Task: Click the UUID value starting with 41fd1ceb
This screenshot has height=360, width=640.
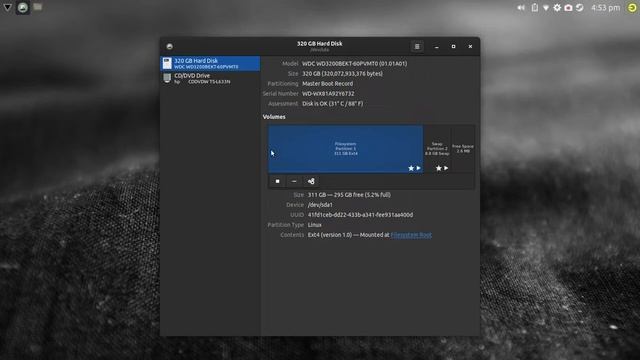Action: 360,215
